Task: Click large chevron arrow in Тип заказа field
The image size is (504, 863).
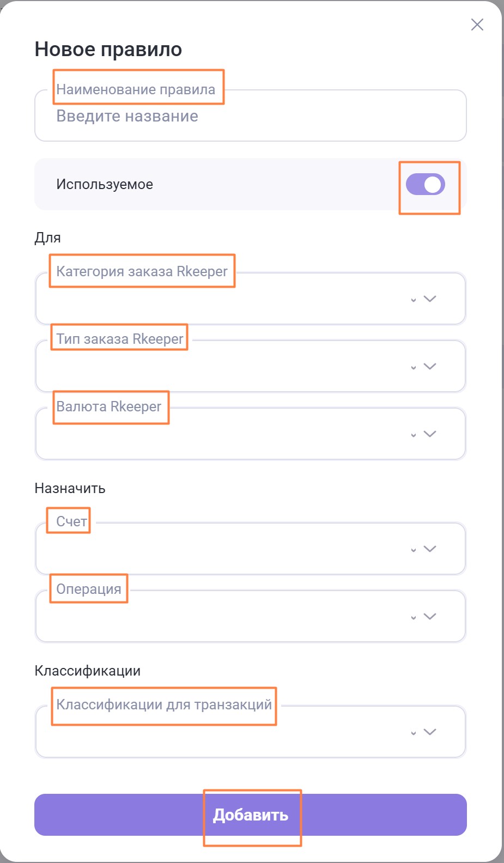Action: click(x=430, y=366)
